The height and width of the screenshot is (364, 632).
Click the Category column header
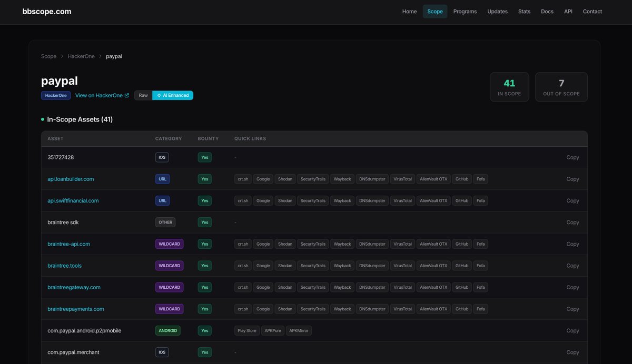[x=169, y=139]
